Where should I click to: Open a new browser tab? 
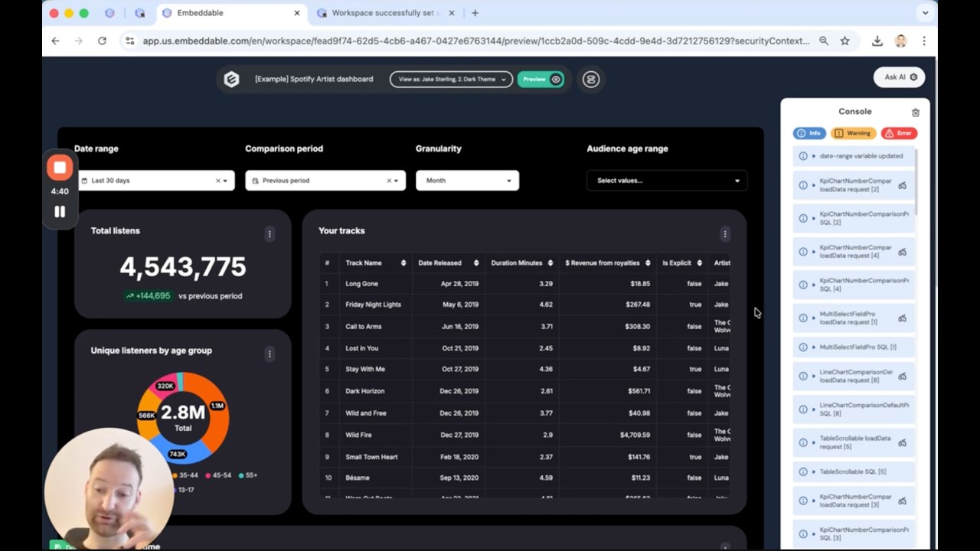tap(475, 13)
